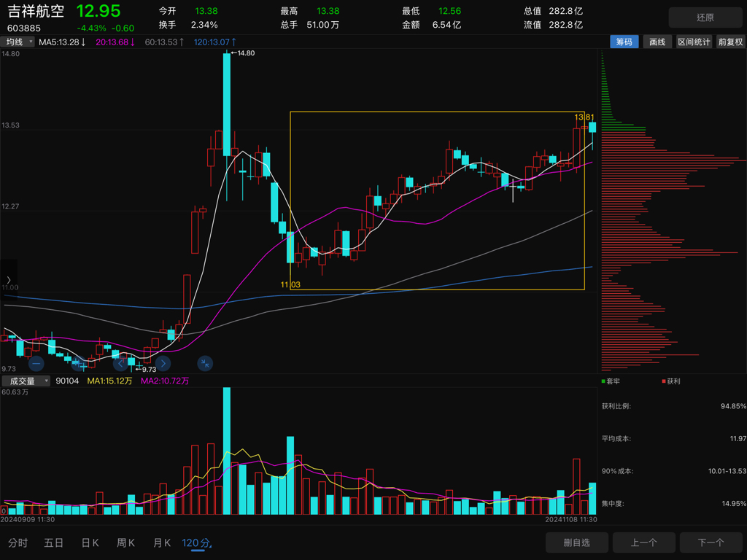Click the 删自选 remove from watchlist button

pos(577,542)
